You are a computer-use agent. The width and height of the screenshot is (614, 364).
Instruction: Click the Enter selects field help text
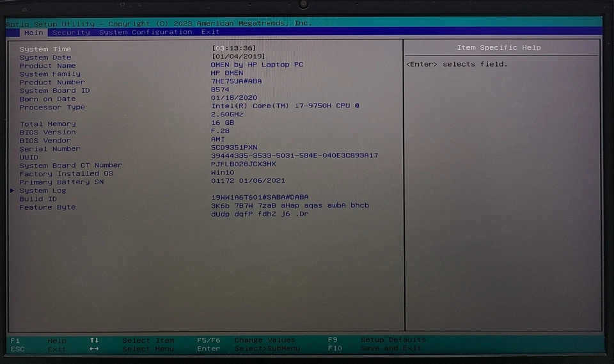click(457, 64)
